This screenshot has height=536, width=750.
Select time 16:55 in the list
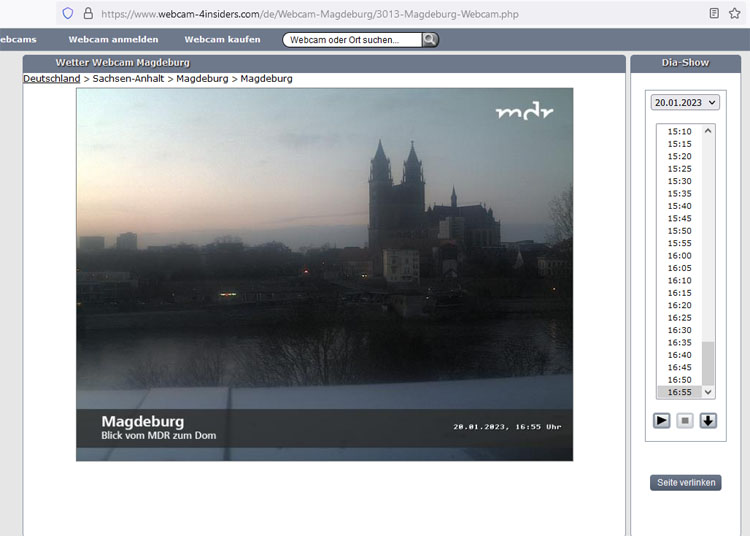click(x=679, y=393)
